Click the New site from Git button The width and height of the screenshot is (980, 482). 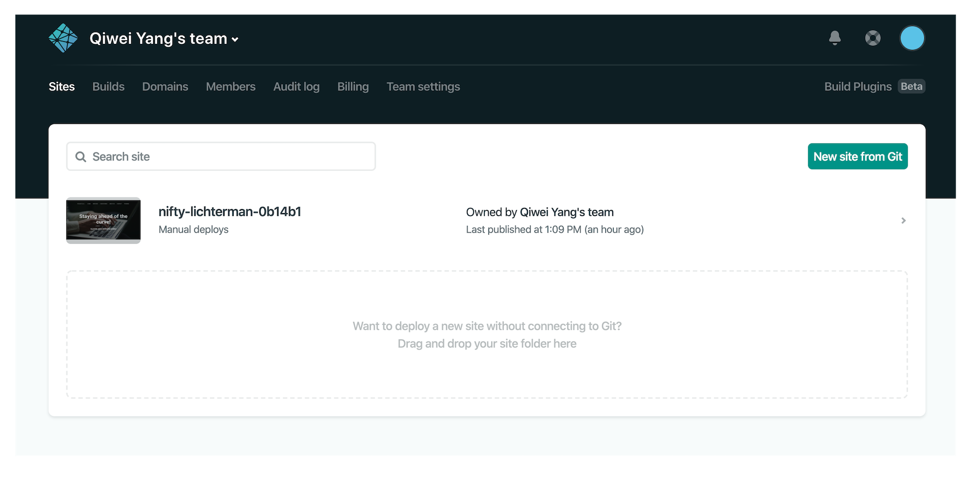(857, 157)
